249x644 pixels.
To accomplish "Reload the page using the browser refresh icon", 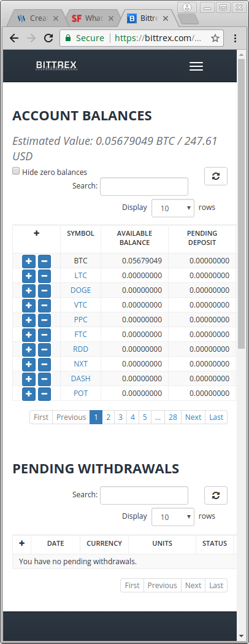I will [x=48, y=38].
